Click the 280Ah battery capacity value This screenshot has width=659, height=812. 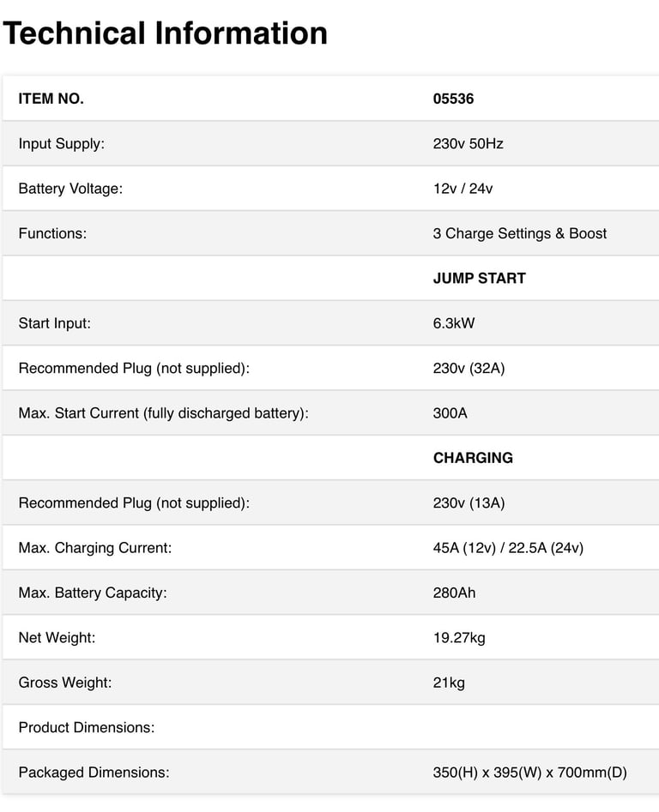pyautogui.click(x=455, y=592)
